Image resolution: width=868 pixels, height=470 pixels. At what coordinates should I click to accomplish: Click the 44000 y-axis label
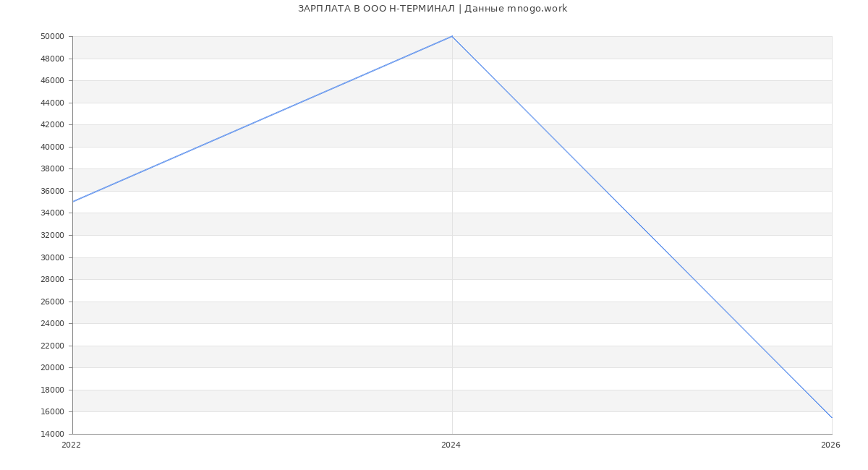coord(53,103)
